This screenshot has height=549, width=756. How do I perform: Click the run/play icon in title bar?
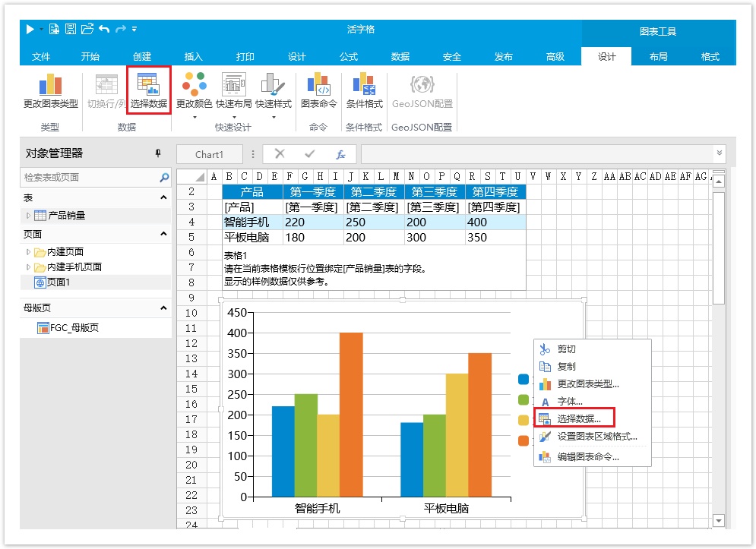[x=30, y=30]
